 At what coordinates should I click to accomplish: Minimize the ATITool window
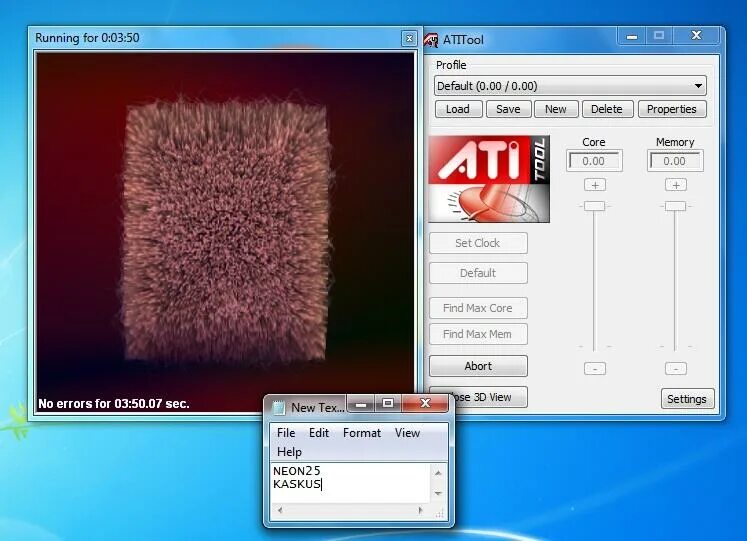[x=632, y=36]
